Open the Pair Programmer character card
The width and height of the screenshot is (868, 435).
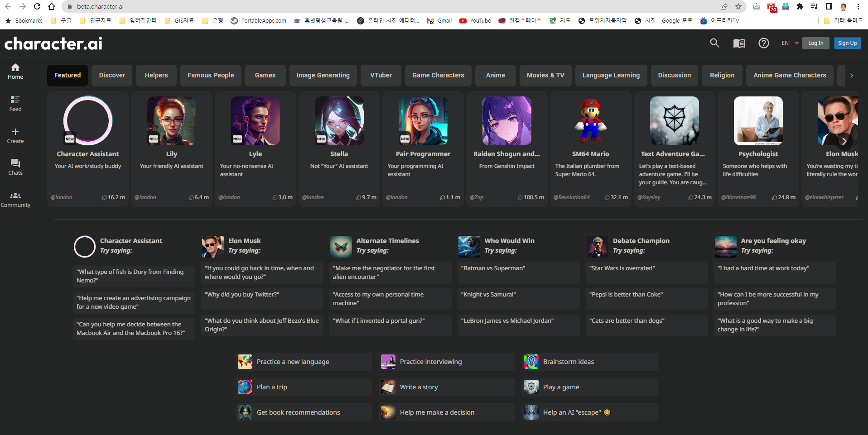pos(423,149)
